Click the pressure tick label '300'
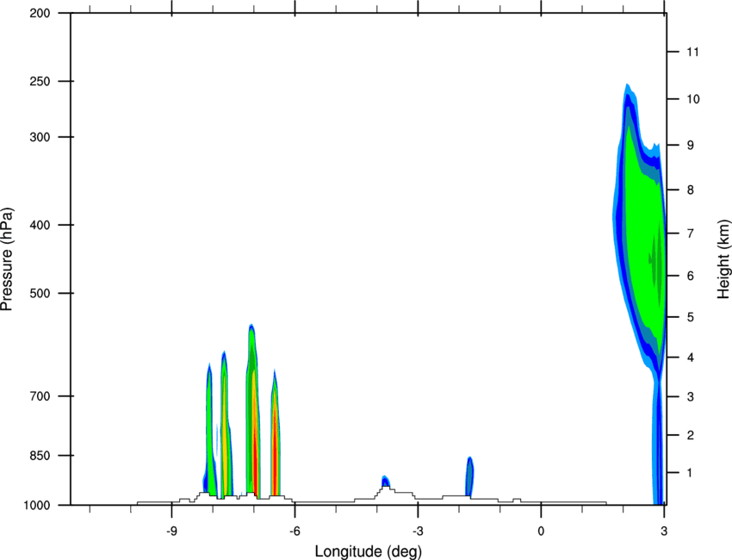This screenshot has height=560, width=732. click(40, 137)
